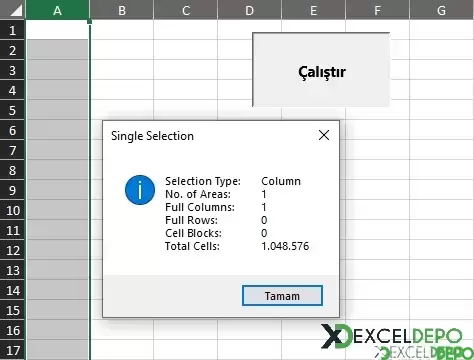Select row 3 header
Viewport: 474px width, 360px height.
(12, 70)
